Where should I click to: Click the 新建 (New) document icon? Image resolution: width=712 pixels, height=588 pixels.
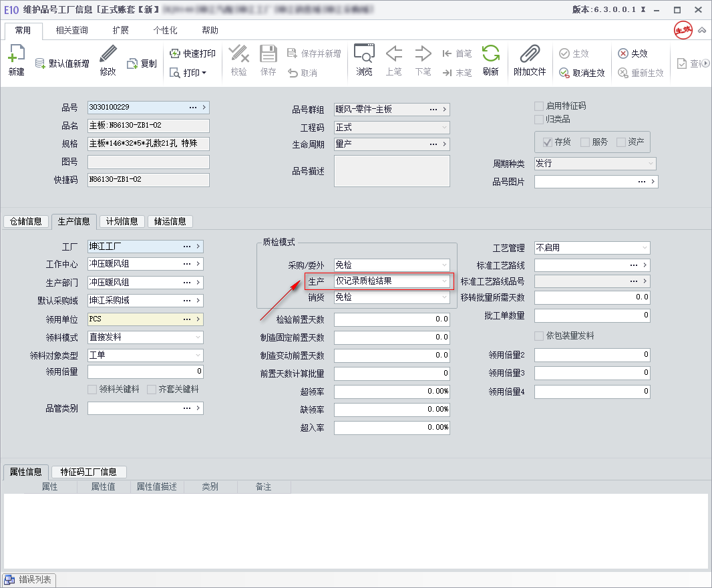point(16,54)
